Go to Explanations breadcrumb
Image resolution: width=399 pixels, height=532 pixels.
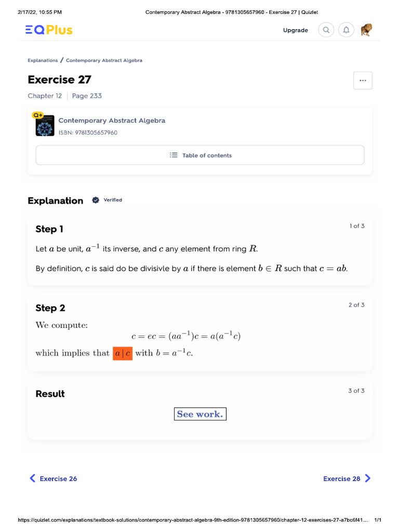(x=43, y=60)
